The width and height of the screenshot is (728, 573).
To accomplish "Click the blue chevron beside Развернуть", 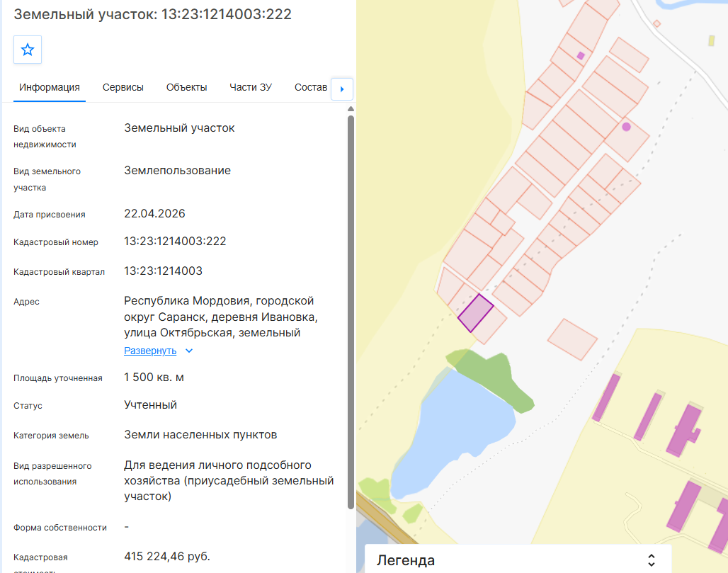I will [189, 351].
